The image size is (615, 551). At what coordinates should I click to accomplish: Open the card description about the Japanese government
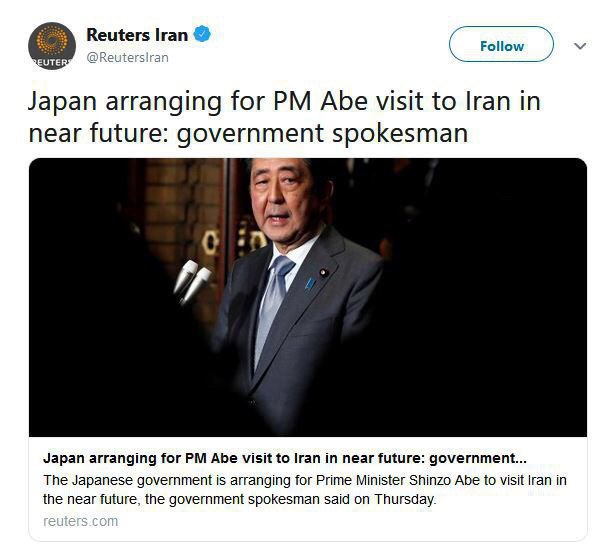coord(305,490)
